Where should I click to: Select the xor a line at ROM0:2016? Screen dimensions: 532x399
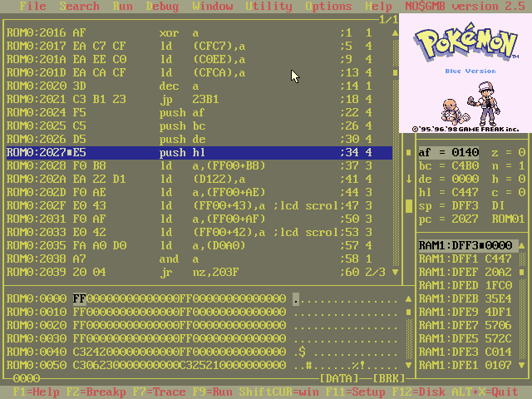[x=199, y=33]
